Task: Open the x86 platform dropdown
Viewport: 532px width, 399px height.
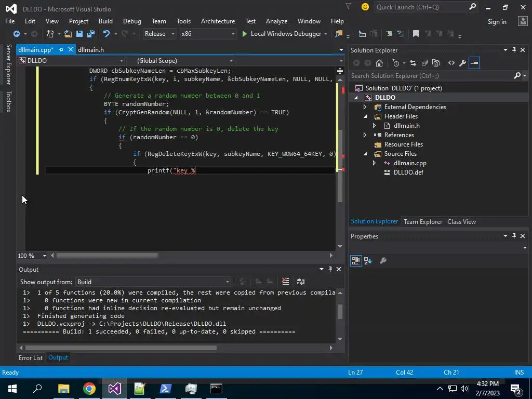Action: click(233, 34)
